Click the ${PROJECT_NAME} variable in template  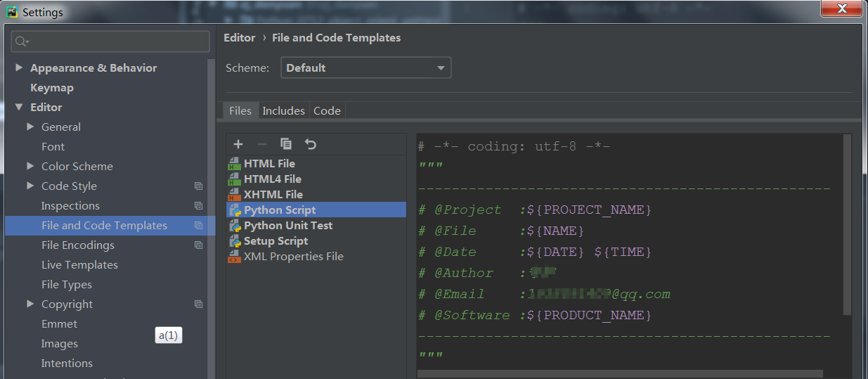589,210
